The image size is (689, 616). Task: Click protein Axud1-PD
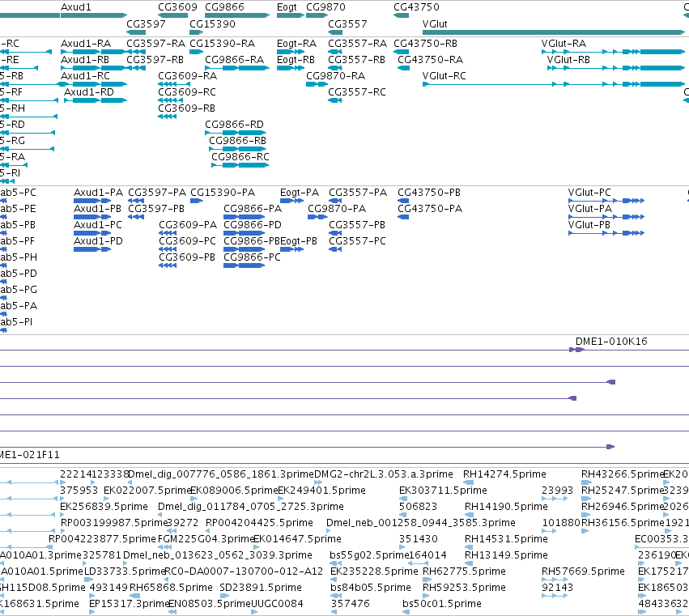[99, 240]
